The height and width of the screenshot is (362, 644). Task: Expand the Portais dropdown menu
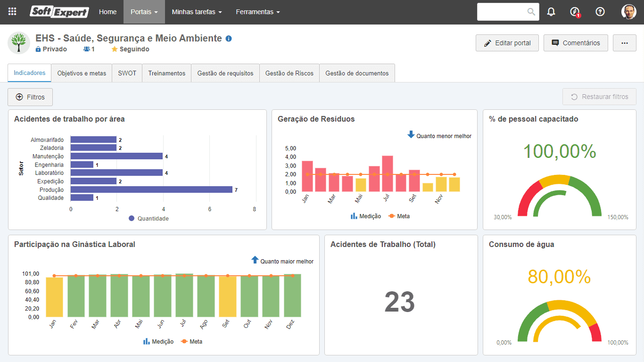tap(144, 12)
